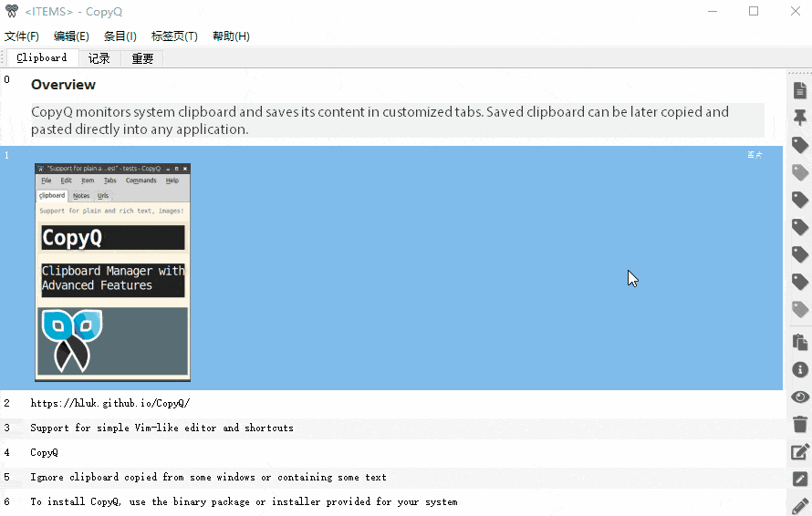Switch to the 重要 tab
Screen dimensions: 812x516
click(142, 58)
